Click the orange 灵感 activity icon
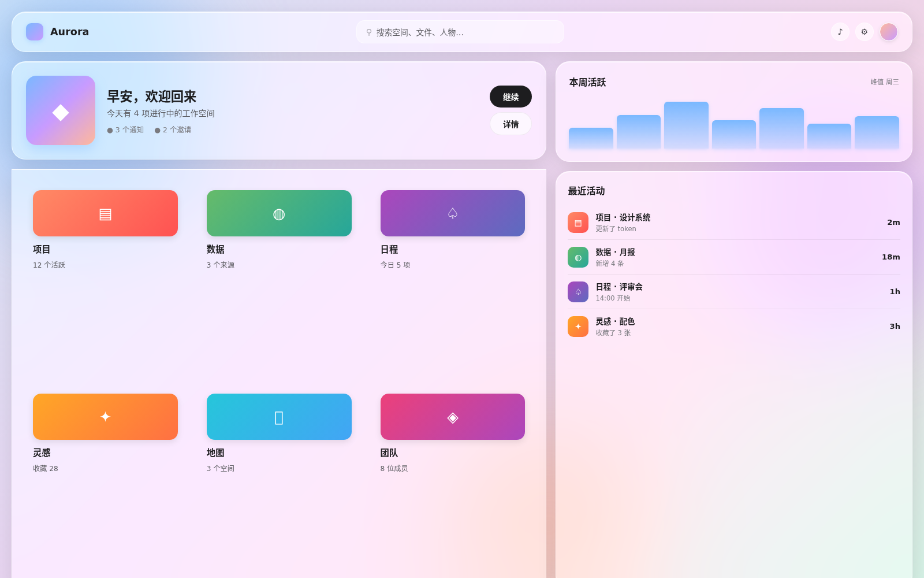The width and height of the screenshot is (924, 578). (578, 327)
